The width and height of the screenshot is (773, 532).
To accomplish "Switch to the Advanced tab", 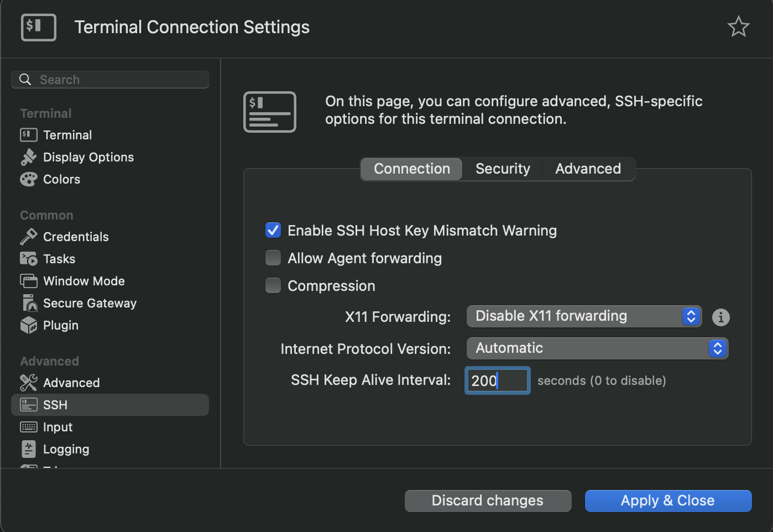I will 588,169.
